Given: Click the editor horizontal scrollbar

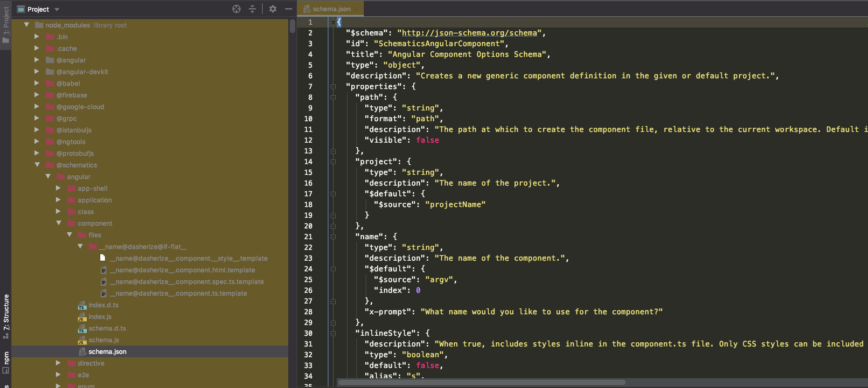Looking at the screenshot, I should click(481, 382).
